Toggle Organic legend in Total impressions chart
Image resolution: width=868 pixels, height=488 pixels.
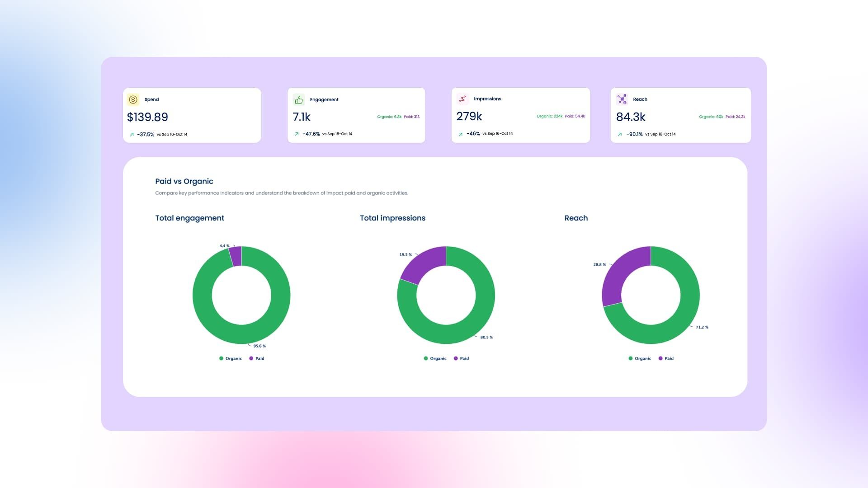[435, 358]
